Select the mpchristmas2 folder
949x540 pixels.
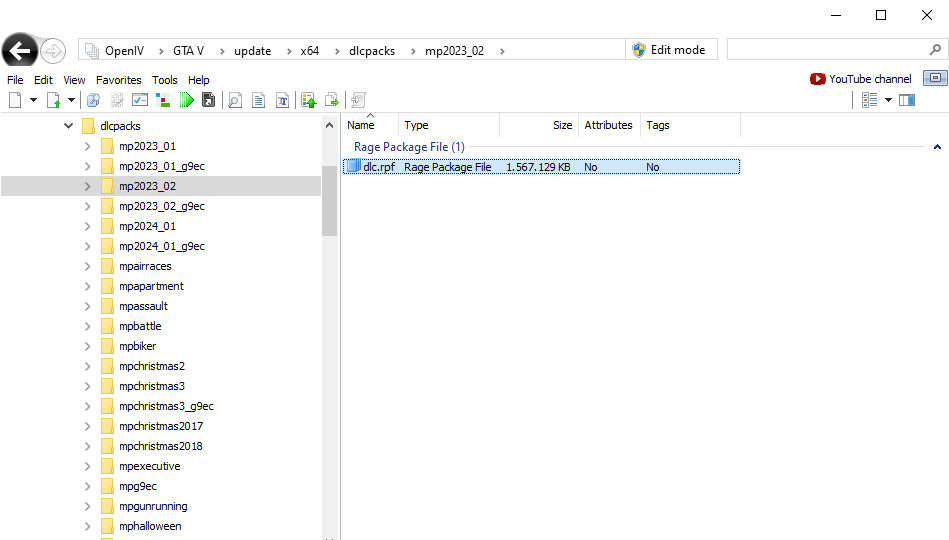click(x=151, y=366)
